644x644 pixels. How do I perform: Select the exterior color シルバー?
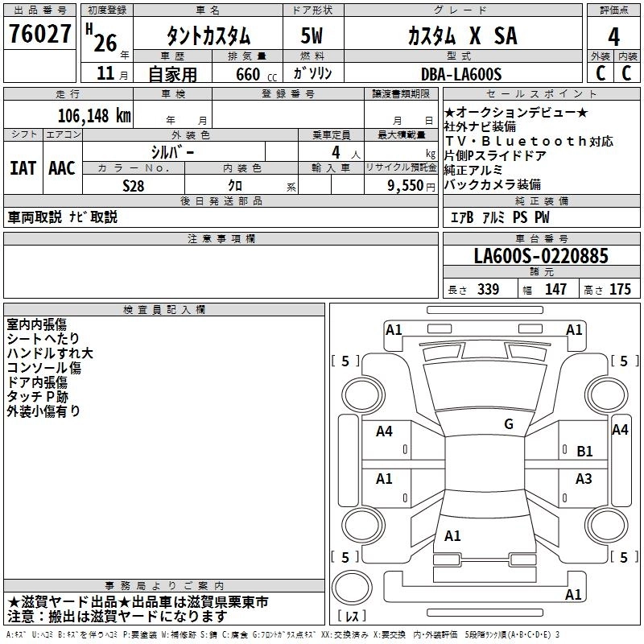click(173, 152)
